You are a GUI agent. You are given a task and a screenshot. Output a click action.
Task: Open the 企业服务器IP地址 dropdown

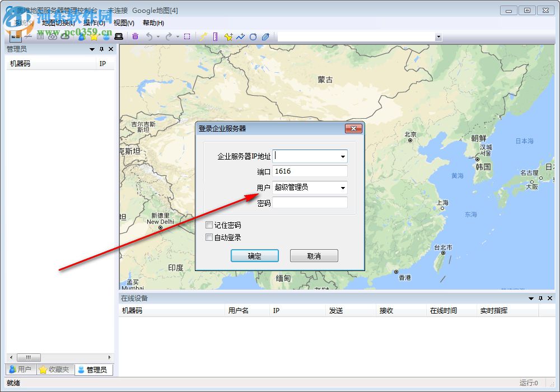[342, 156]
